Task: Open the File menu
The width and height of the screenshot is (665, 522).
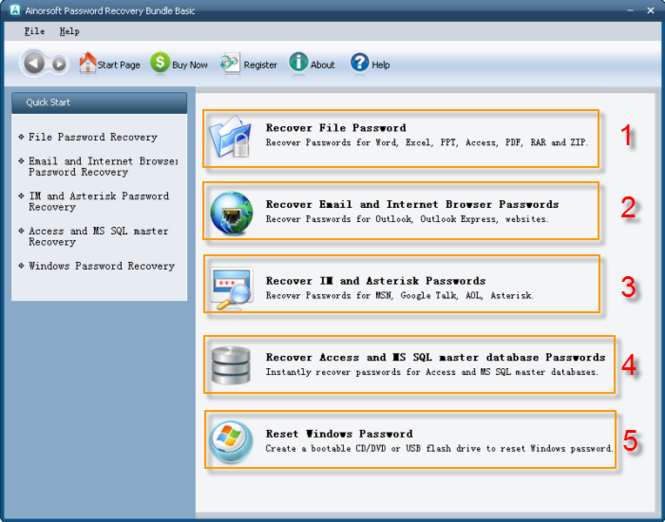Action: pyautogui.click(x=34, y=31)
